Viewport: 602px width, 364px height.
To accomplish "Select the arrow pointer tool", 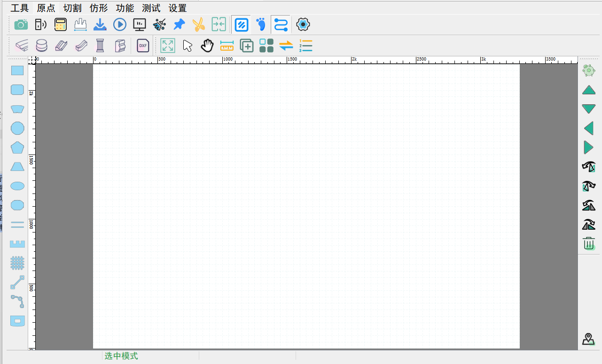I will 188,46.
